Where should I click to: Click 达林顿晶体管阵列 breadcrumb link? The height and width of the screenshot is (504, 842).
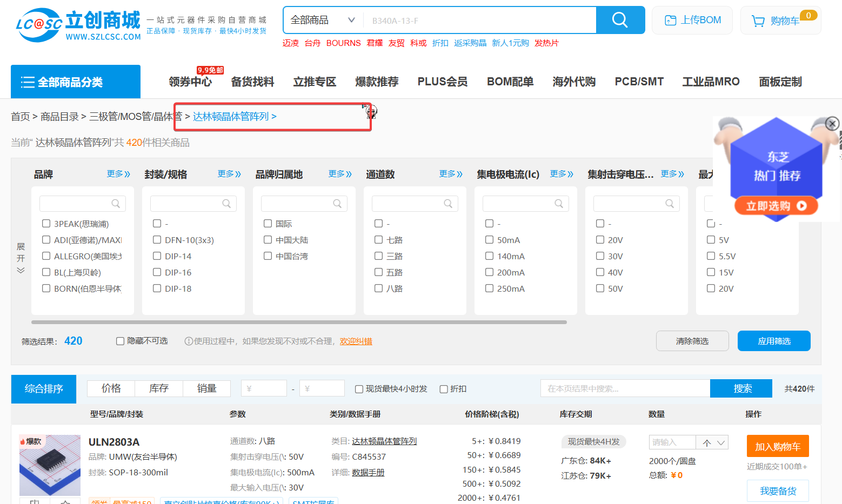click(231, 116)
